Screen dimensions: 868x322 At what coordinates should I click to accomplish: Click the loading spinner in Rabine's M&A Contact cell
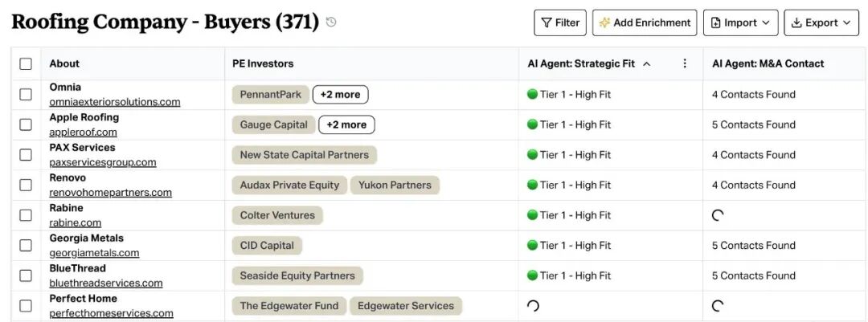(x=718, y=215)
